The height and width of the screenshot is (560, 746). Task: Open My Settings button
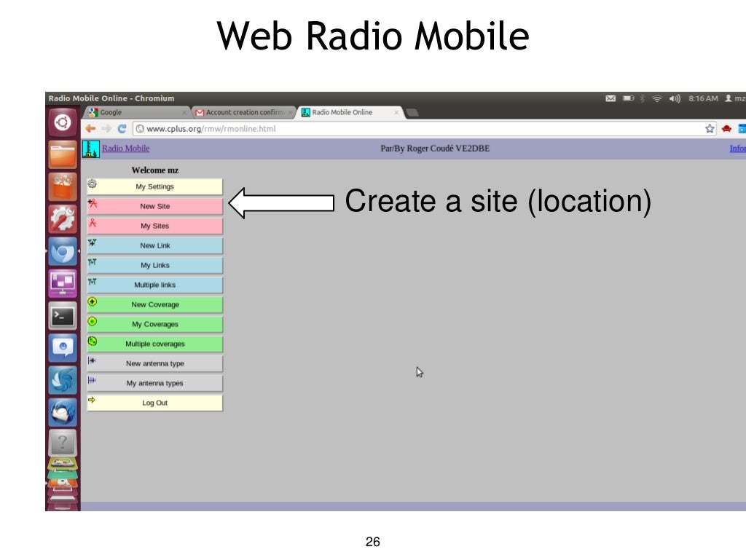pos(154,187)
